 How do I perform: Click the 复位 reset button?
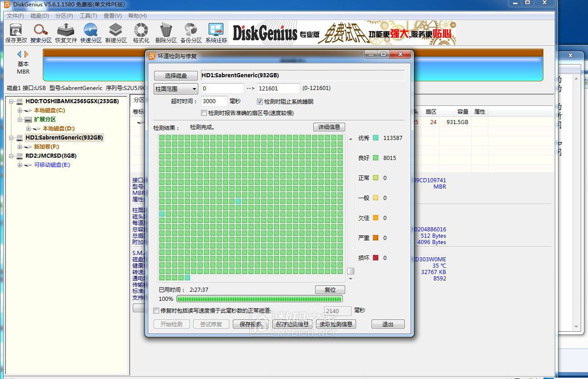tap(330, 290)
